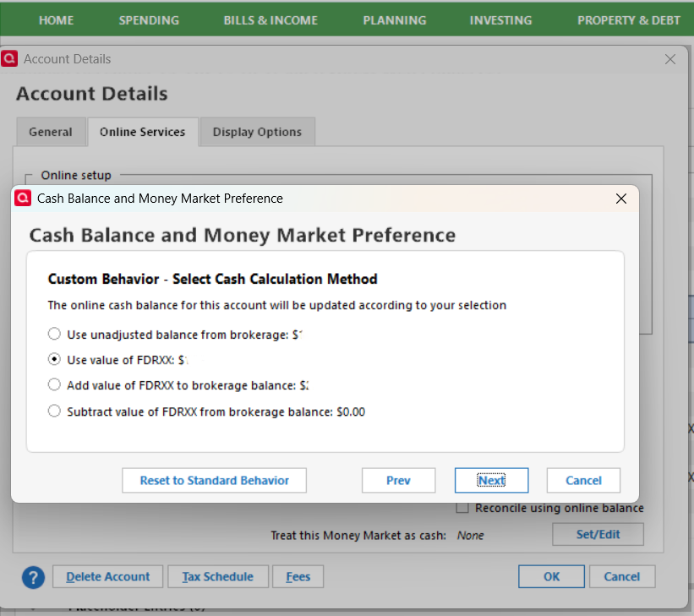Open the SPENDING menu tab
The width and height of the screenshot is (694, 616).
[149, 20]
